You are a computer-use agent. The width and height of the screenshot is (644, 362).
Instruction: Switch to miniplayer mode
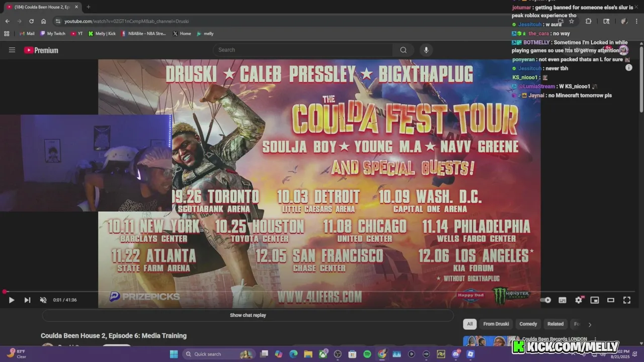tap(595, 300)
